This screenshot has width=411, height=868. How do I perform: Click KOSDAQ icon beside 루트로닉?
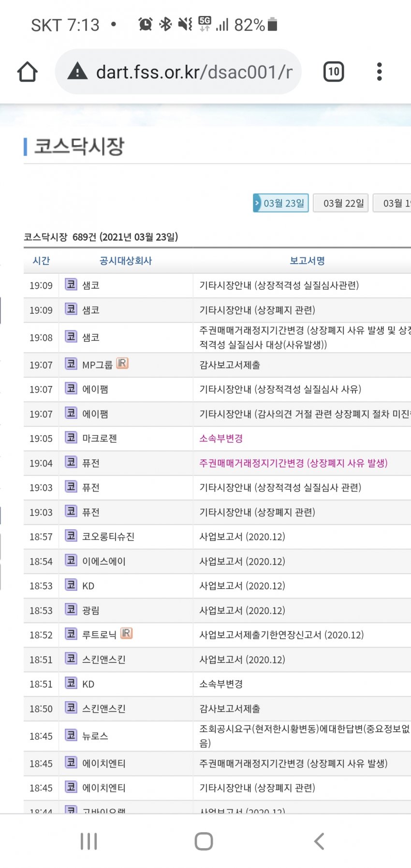point(71,634)
